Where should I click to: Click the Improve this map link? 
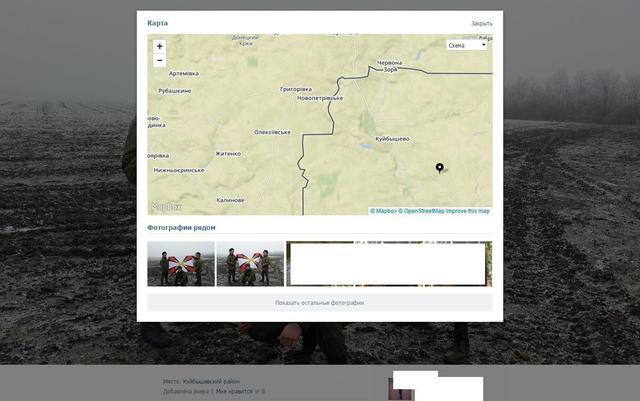coord(468,211)
